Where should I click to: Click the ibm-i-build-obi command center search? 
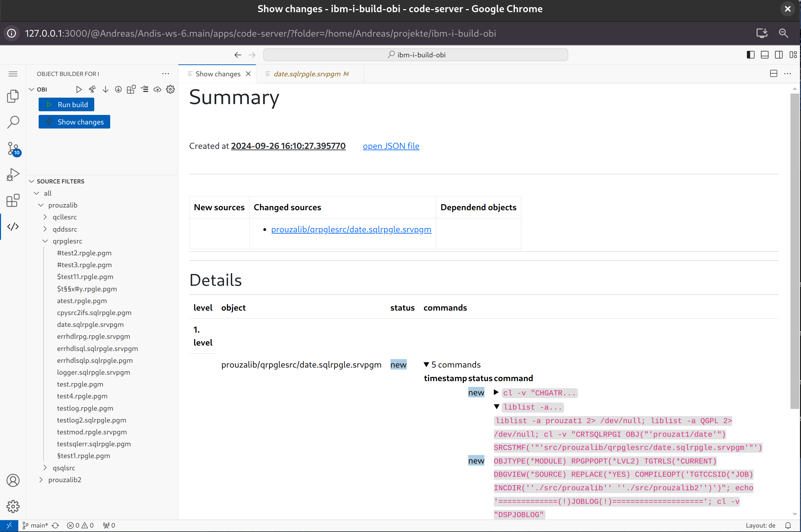416,55
